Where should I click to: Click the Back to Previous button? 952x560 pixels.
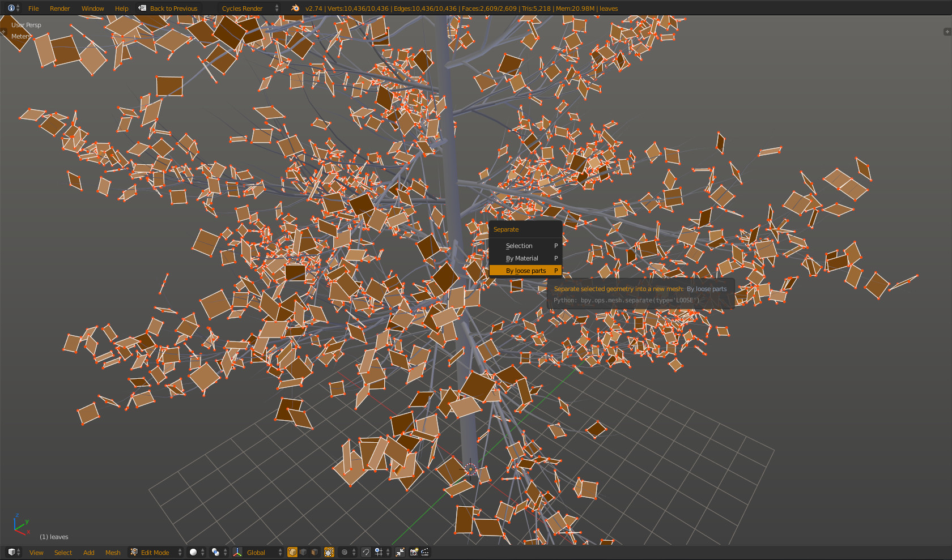click(168, 8)
